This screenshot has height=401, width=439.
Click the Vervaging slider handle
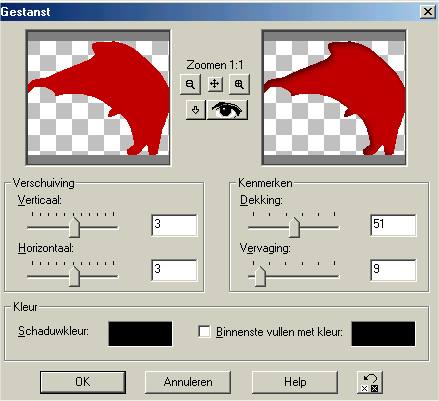click(260, 276)
